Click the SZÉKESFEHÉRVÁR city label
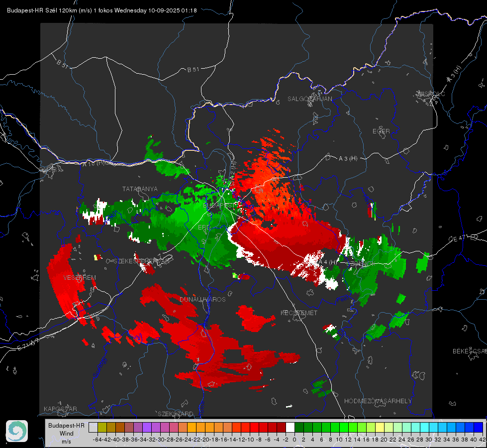The image size is (487, 448). click(x=143, y=261)
